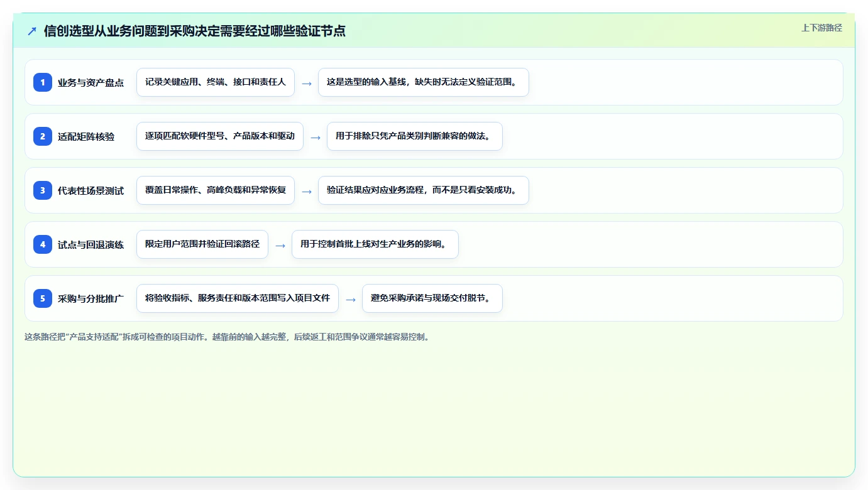Screen dimensions: 868x490
Task: Select step number badge 1
Action: coord(43,82)
